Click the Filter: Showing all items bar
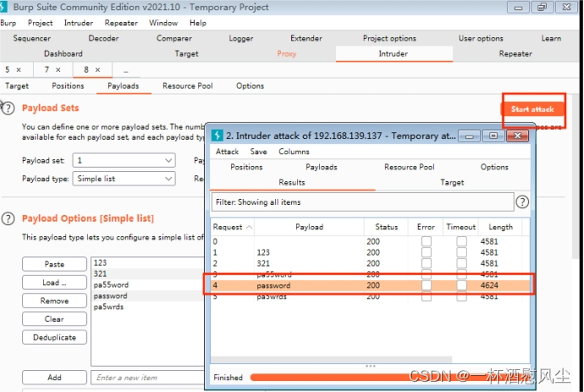The height and width of the screenshot is (392, 584). (x=362, y=202)
